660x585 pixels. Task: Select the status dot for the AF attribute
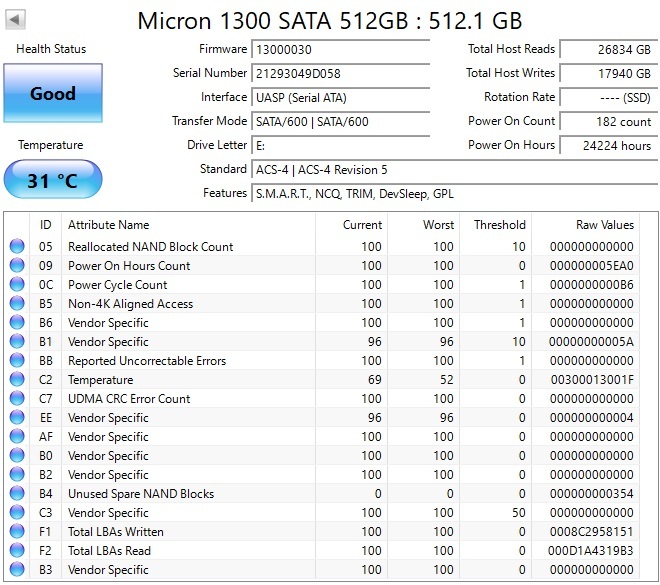click(17, 436)
